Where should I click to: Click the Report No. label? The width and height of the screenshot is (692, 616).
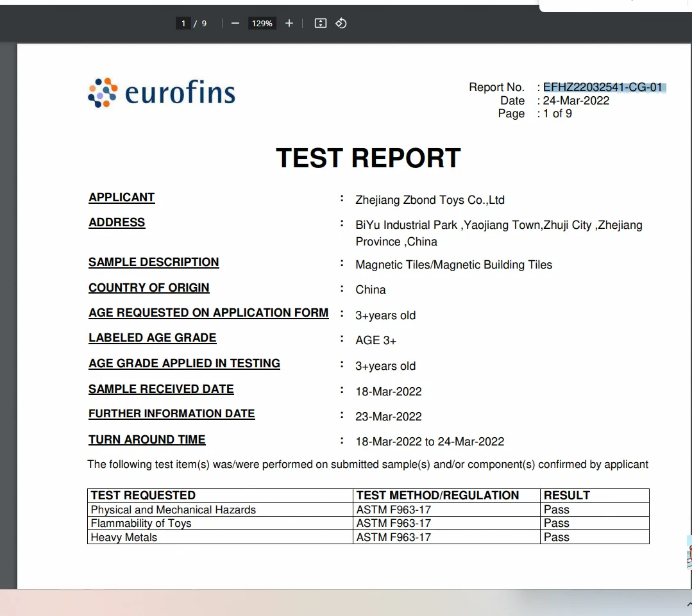point(496,87)
